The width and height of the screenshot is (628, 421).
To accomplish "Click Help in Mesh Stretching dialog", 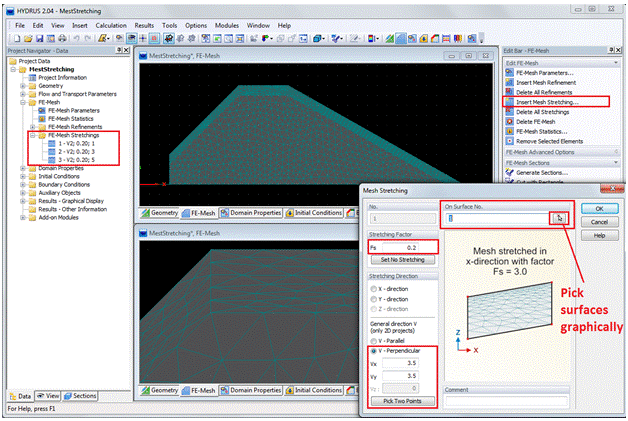I will [x=599, y=236].
